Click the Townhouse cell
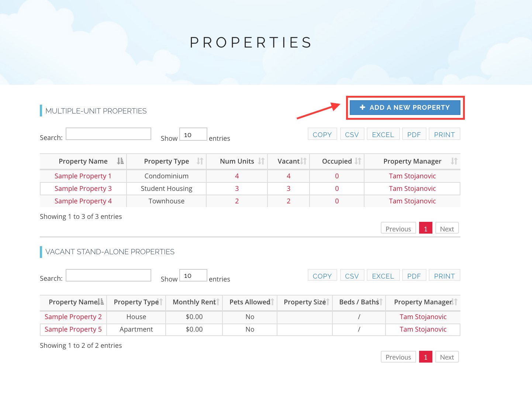Viewport: 532px width, 395px height. pyautogui.click(x=166, y=201)
